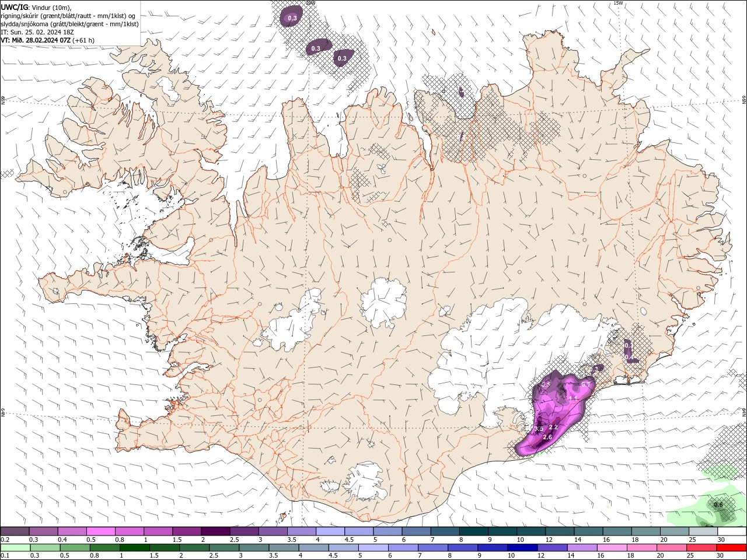Select the 'rigning/skúrir' legend description line
The image size is (747, 560).
[x=68, y=15]
